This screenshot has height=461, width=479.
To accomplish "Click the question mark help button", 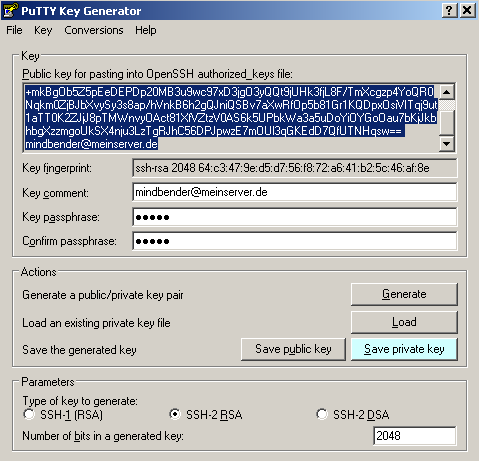I will [449, 11].
